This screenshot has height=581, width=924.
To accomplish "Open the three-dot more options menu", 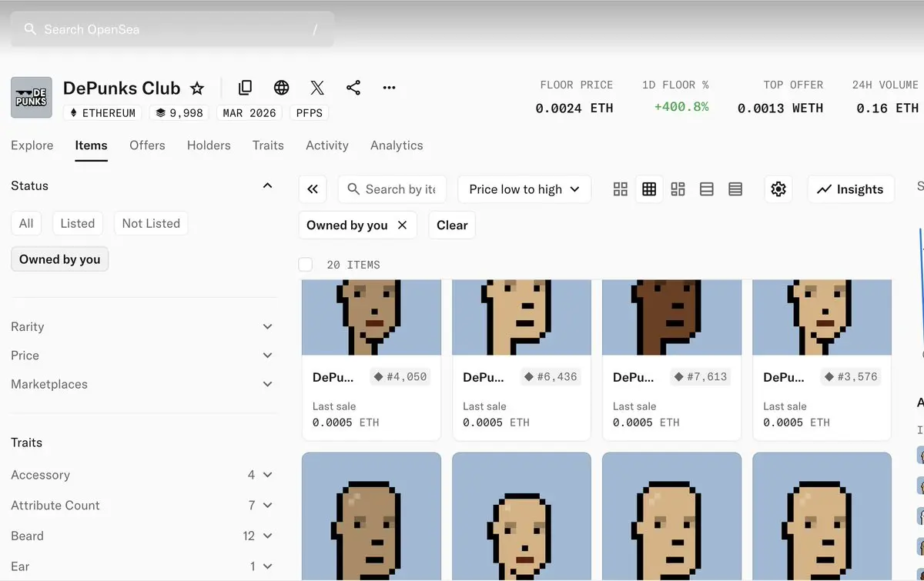I will (x=390, y=88).
